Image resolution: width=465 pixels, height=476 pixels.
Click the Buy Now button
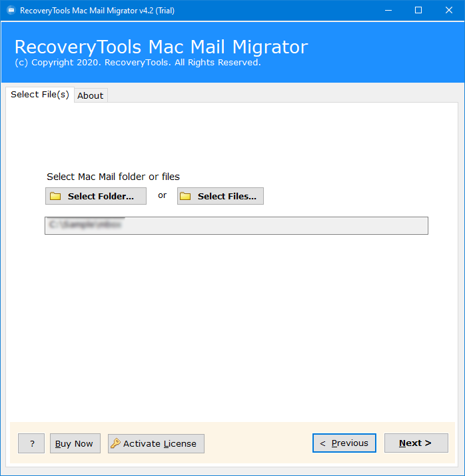pos(75,443)
